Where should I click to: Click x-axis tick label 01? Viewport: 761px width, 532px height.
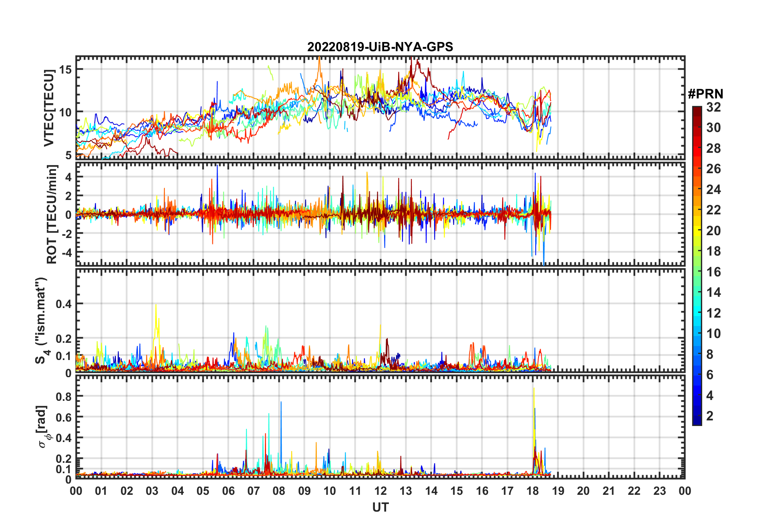point(101,491)
